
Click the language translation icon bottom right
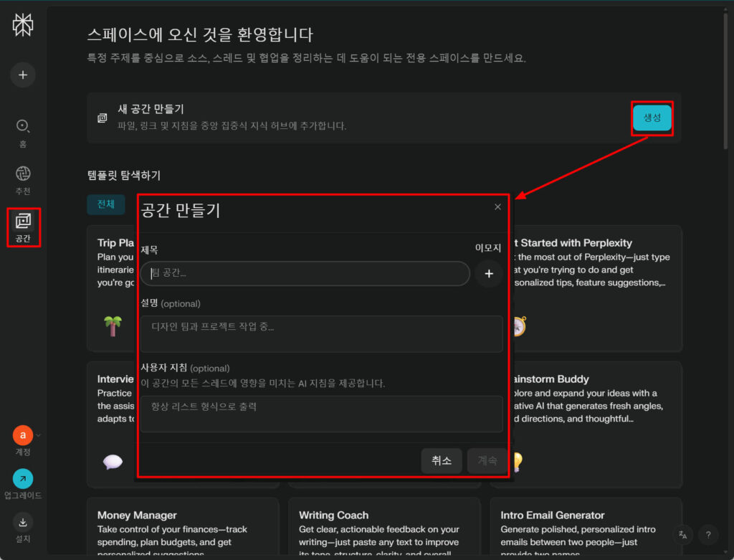tap(682, 535)
